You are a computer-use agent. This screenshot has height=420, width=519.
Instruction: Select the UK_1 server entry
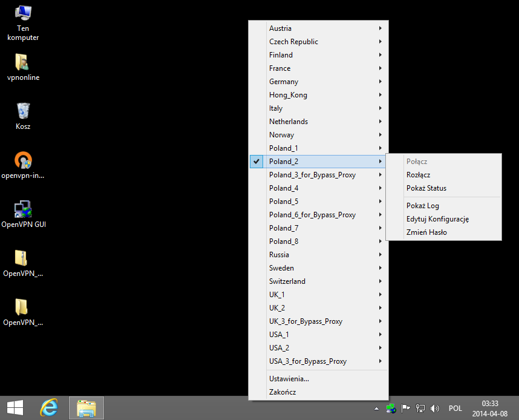click(x=318, y=295)
